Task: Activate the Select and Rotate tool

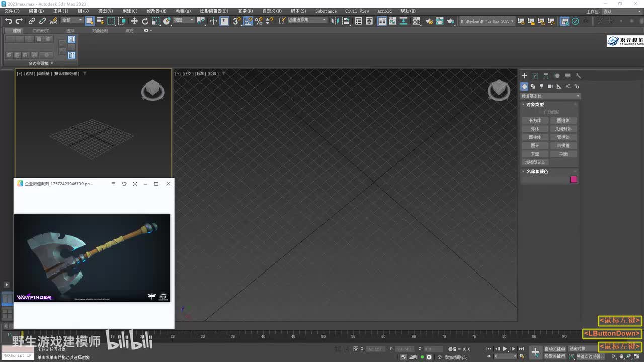Action: [x=145, y=21]
